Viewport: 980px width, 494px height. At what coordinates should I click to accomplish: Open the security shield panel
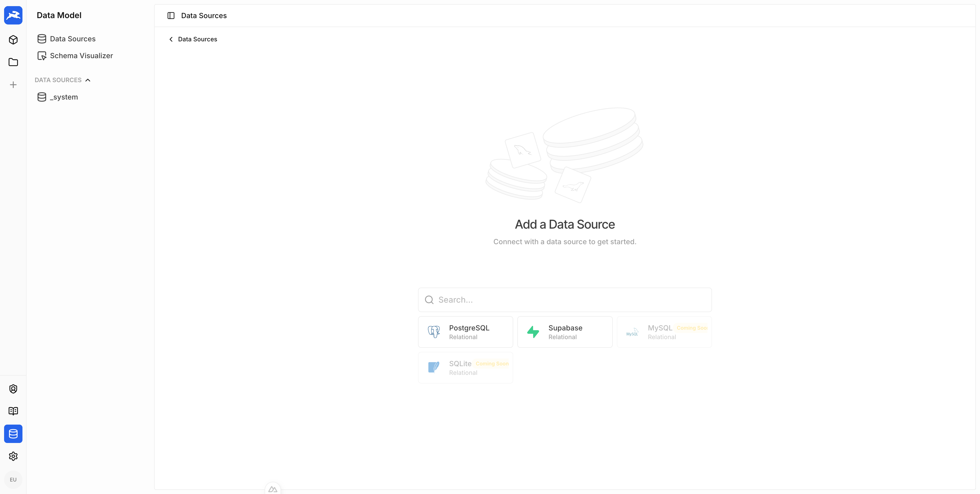tap(13, 388)
